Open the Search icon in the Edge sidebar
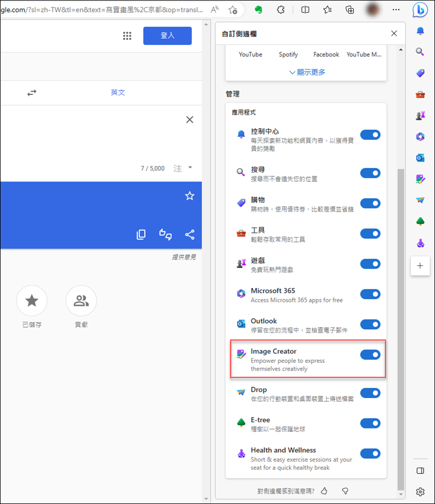This screenshot has height=504, width=435. pyautogui.click(x=420, y=52)
